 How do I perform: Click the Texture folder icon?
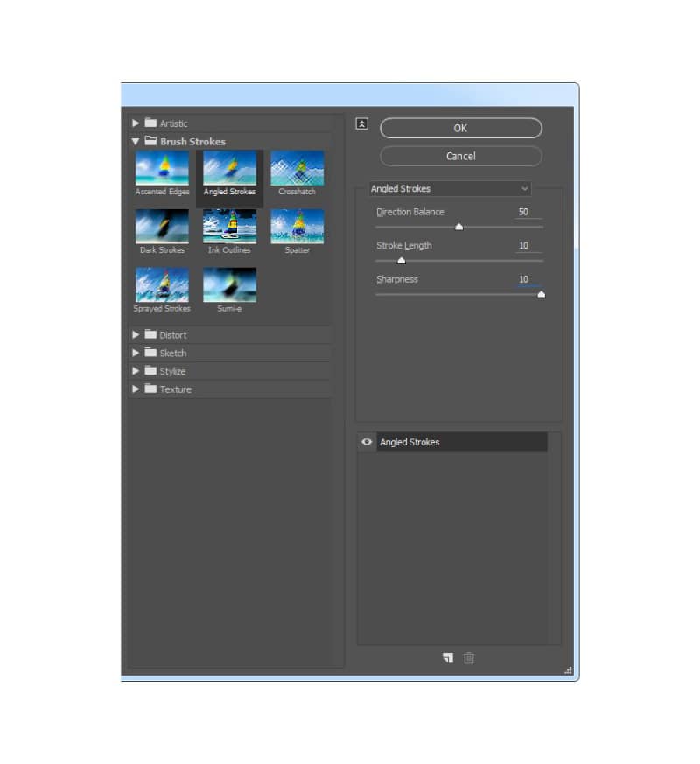[x=150, y=389]
